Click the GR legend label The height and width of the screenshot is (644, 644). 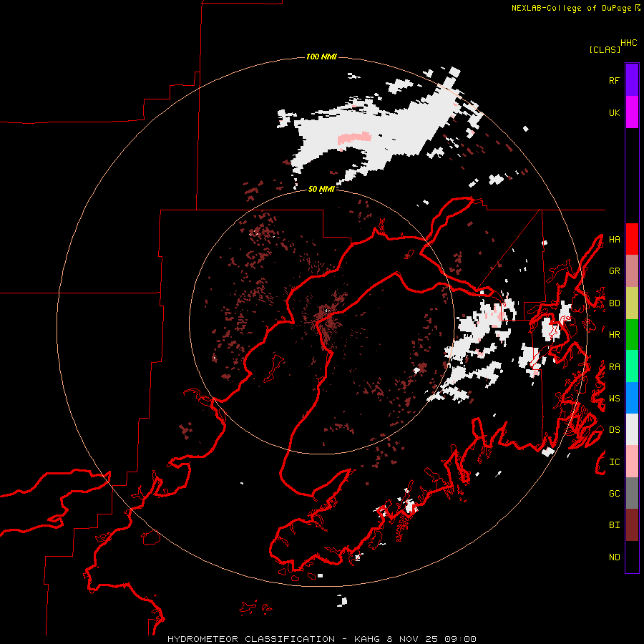click(614, 271)
